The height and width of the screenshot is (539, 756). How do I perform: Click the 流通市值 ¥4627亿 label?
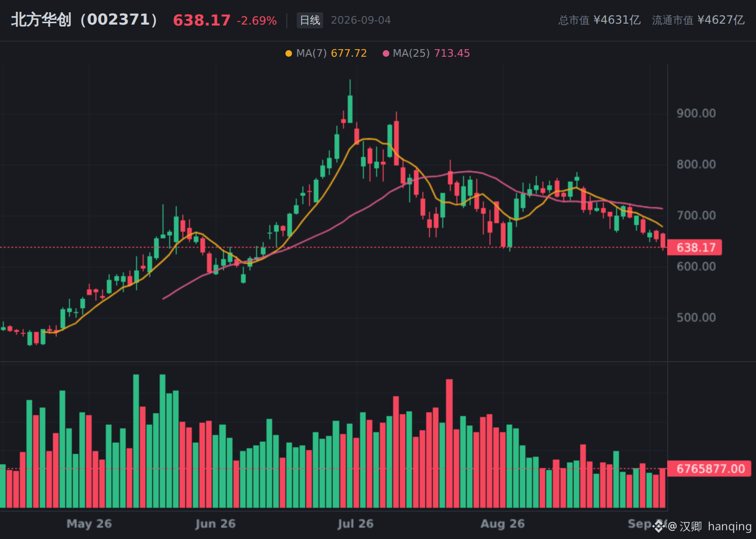[x=698, y=20]
